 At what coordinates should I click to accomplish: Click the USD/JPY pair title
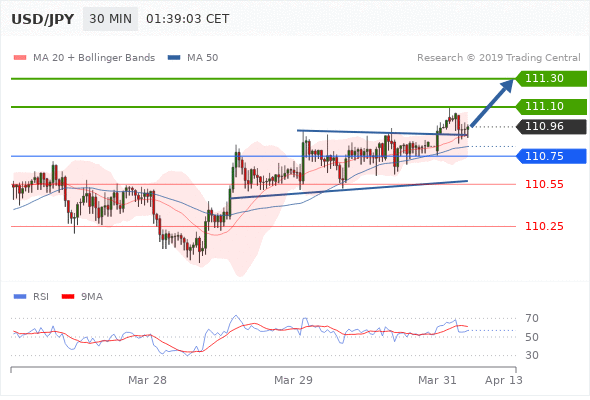pos(43,19)
